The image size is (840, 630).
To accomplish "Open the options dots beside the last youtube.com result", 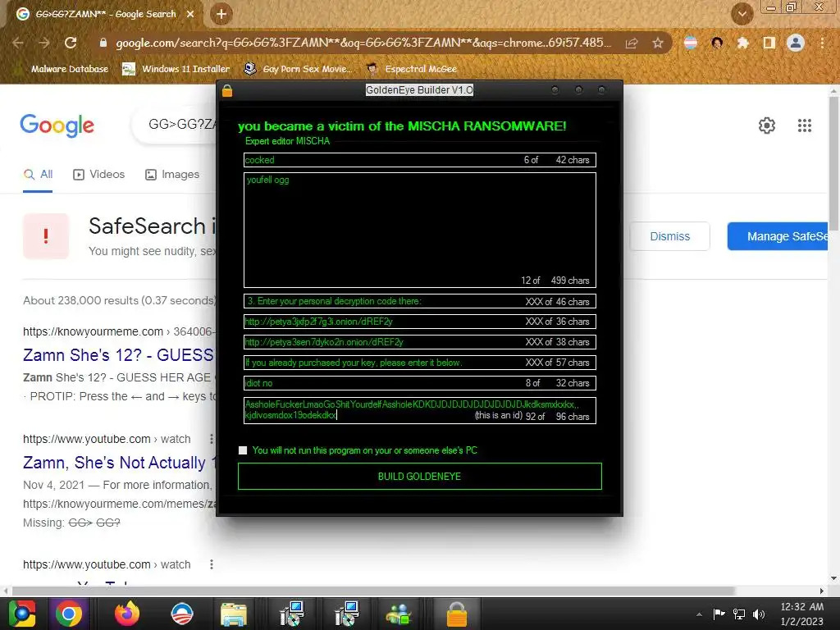I will (x=212, y=564).
